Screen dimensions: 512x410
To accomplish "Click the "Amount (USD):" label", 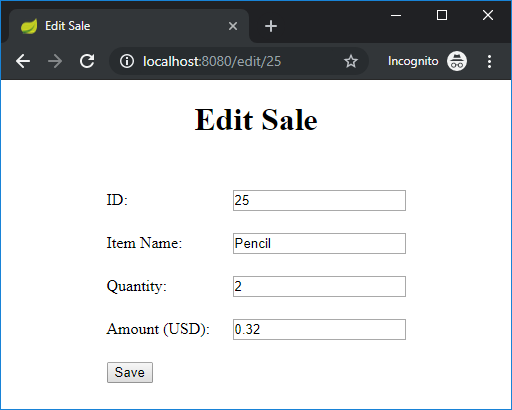I will coord(158,329).
